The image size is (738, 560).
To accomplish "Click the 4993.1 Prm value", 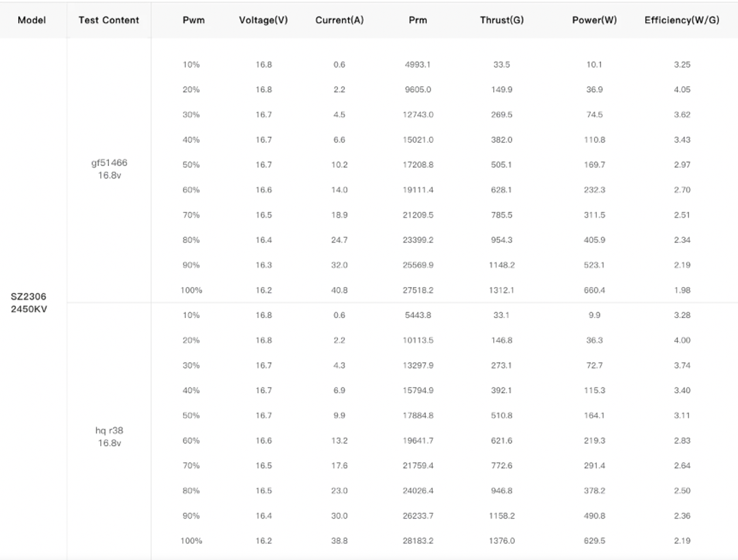I will tap(418, 64).
